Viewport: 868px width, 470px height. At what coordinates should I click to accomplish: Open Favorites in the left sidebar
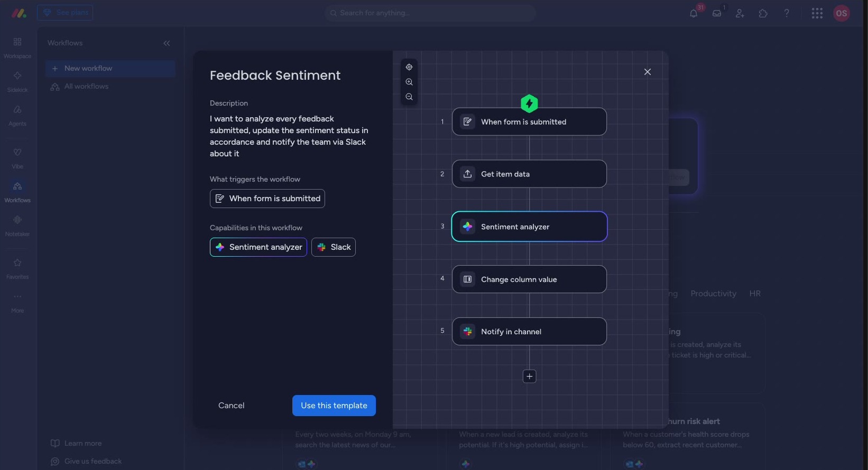[x=17, y=268]
